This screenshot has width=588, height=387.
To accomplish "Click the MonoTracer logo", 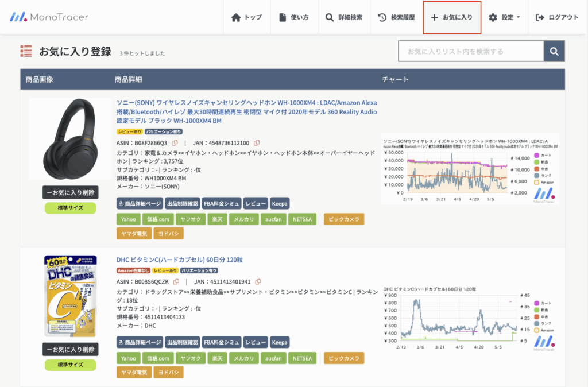I will pos(49,17).
